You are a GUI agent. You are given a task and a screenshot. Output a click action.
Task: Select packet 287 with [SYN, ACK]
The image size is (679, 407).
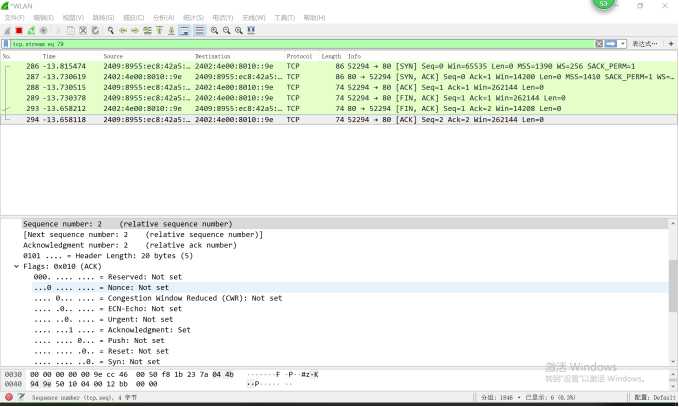click(x=339, y=77)
